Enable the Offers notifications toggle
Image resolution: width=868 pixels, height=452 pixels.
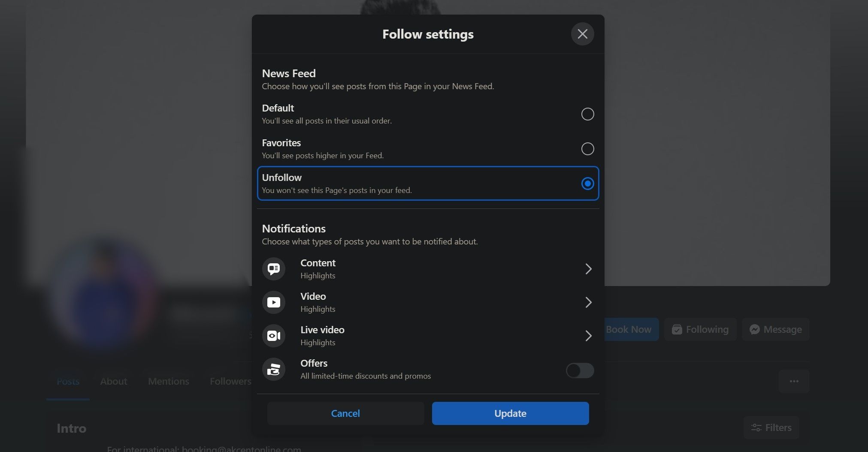tap(580, 371)
